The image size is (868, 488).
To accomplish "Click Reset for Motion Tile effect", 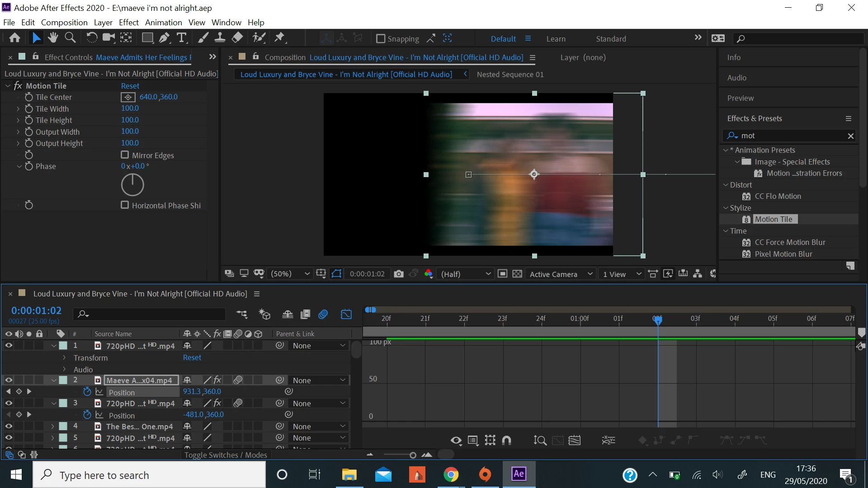I will click(x=130, y=86).
